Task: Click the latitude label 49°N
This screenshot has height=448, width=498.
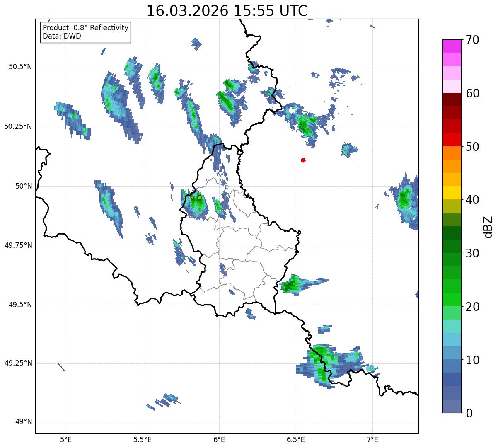Action: [x=24, y=422]
